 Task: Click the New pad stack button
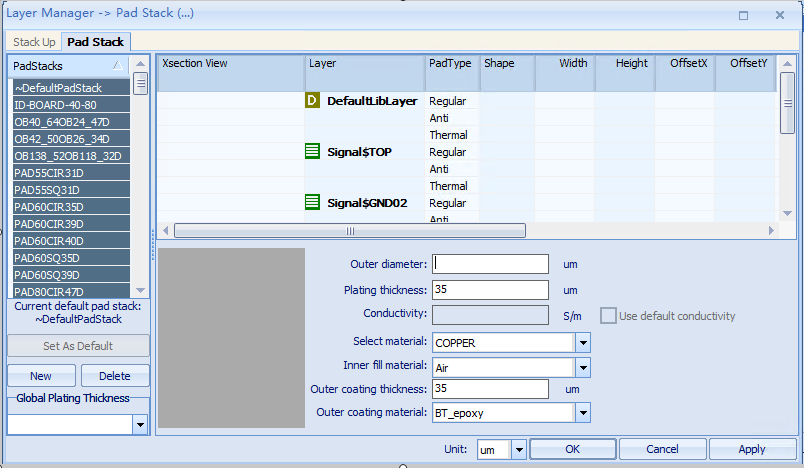[41, 376]
